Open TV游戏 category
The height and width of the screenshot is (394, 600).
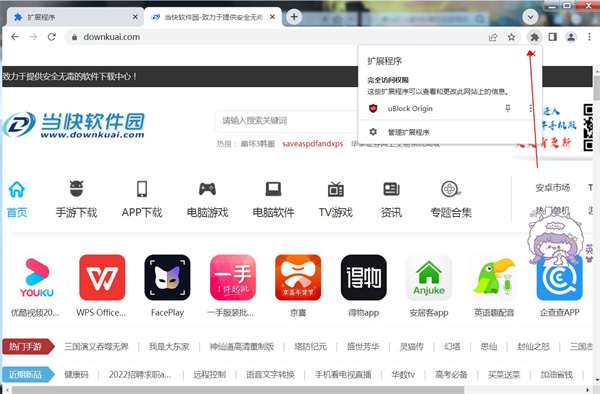click(x=336, y=200)
